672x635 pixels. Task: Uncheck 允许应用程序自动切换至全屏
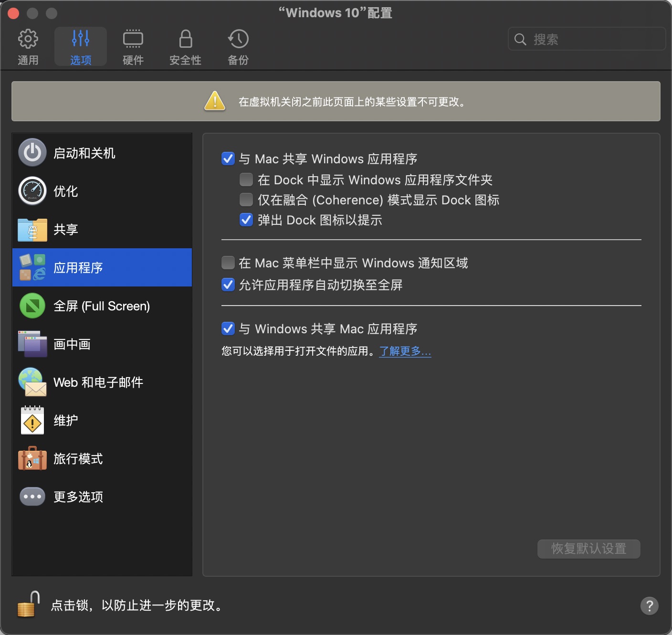click(228, 285)
